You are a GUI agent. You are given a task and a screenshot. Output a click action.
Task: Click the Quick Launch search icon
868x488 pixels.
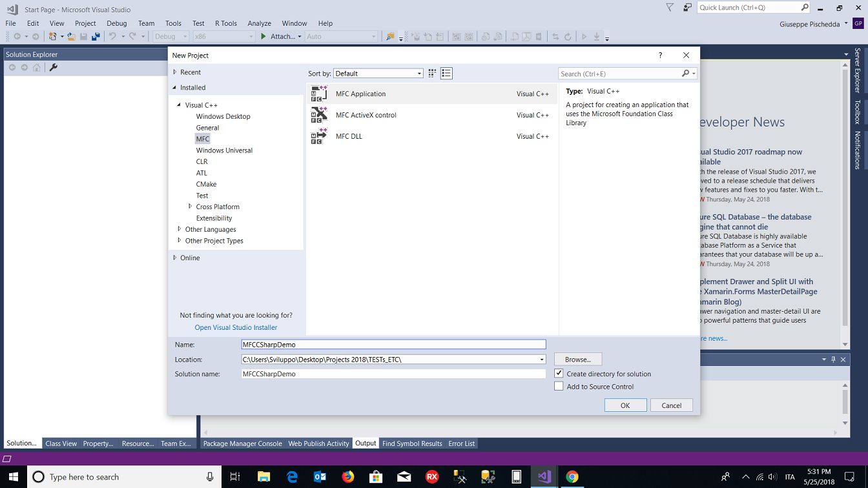coord(805,8)
